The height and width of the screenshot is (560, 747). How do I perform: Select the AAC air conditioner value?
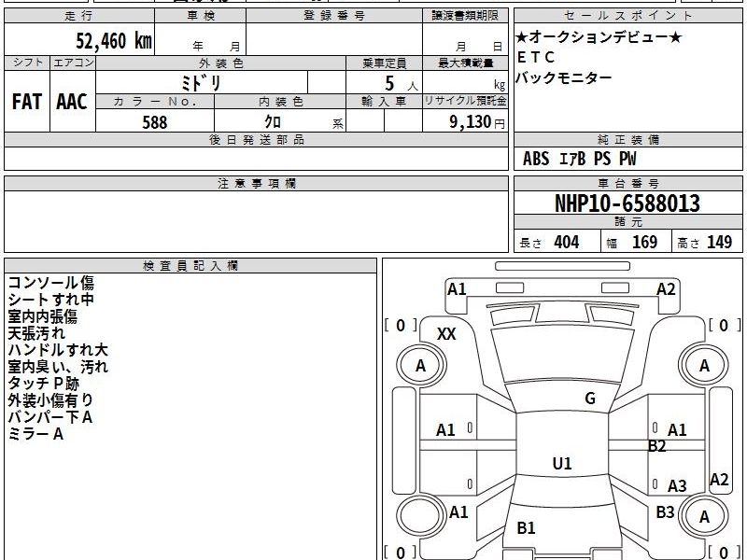72,102
